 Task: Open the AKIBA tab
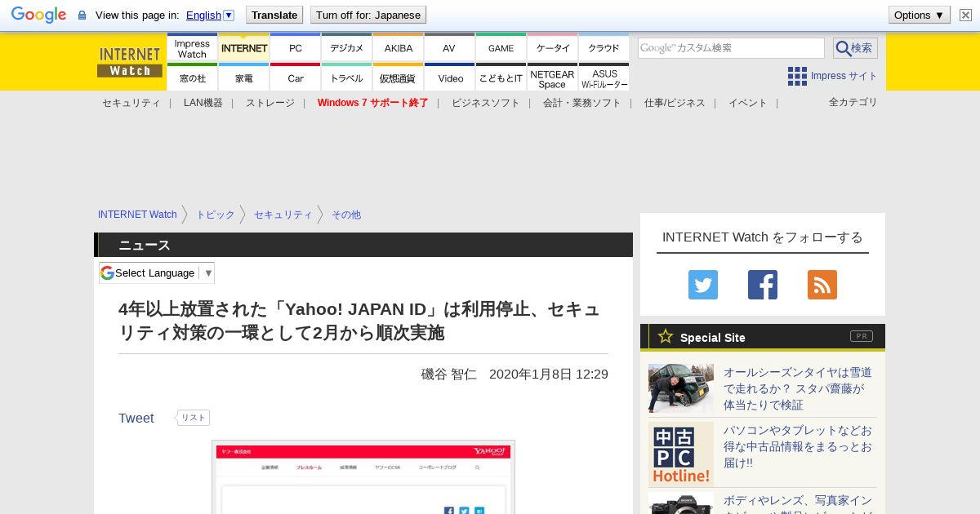click(399, 48)
